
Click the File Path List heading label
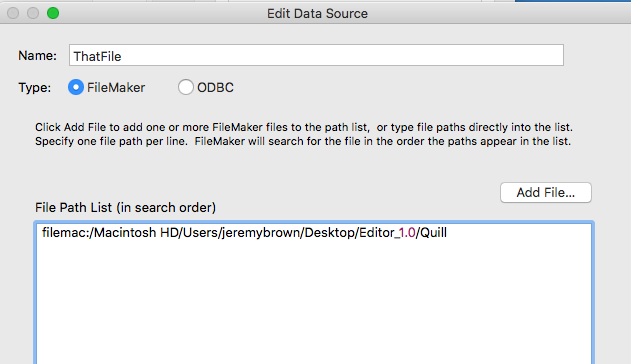[125, 208]
